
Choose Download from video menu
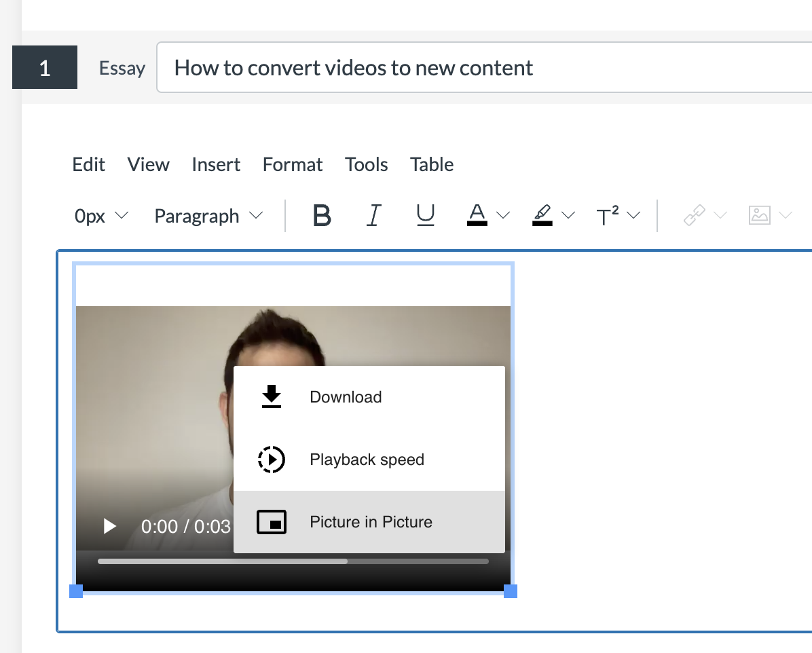(x=369, y=397)
